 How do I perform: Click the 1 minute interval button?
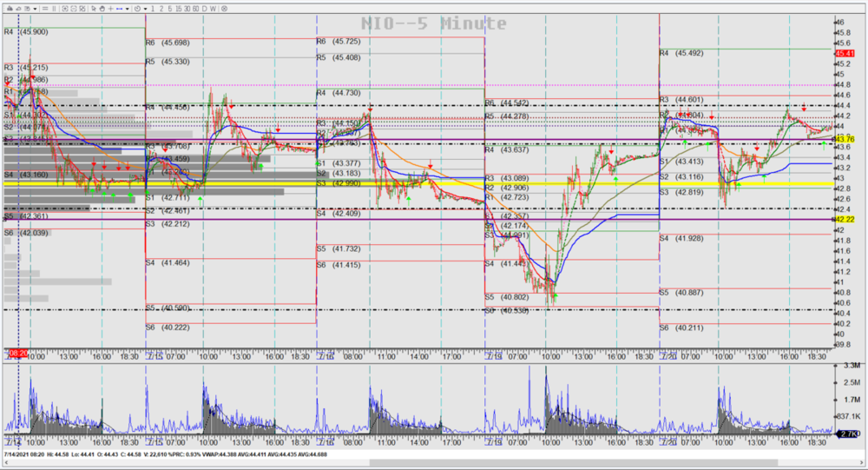153,9
